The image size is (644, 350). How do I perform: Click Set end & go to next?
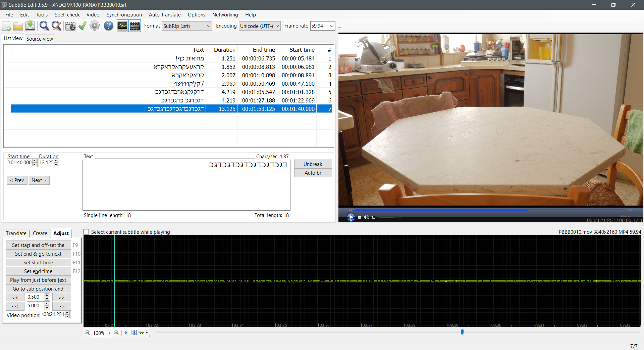(38, 254)
